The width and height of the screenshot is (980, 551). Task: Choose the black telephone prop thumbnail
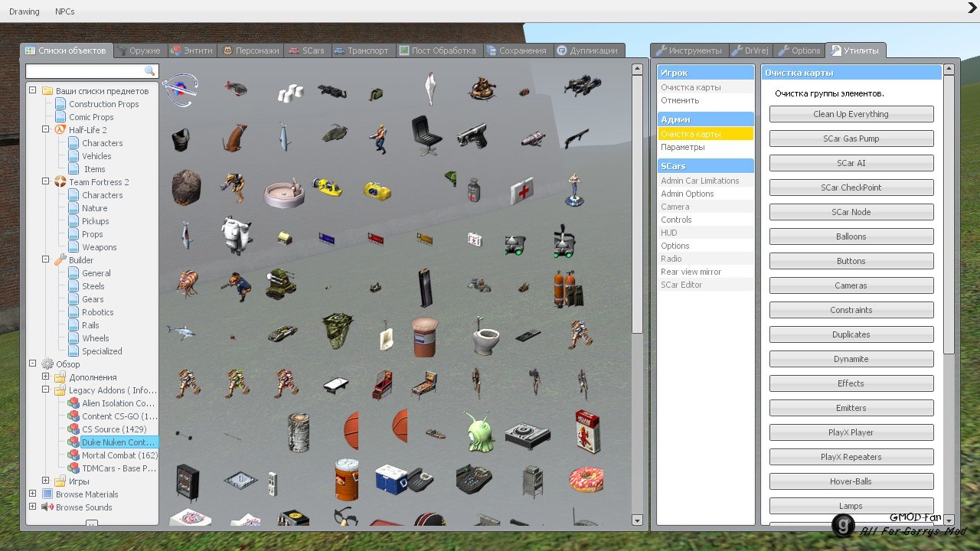click(x=420, y=480)
